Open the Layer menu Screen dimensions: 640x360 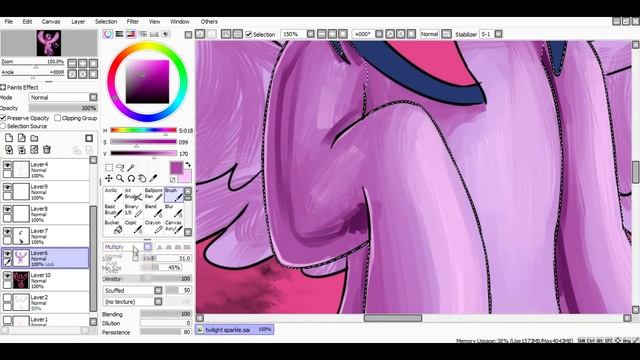(78, 22)
